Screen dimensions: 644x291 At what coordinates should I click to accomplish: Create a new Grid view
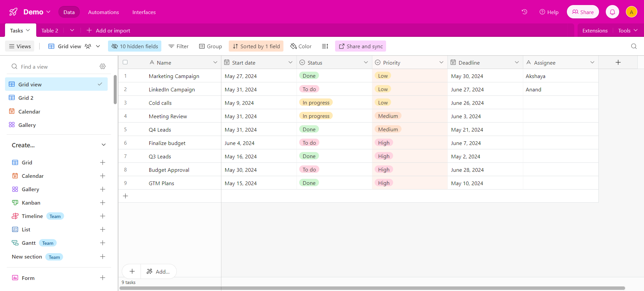pos(103,162)
